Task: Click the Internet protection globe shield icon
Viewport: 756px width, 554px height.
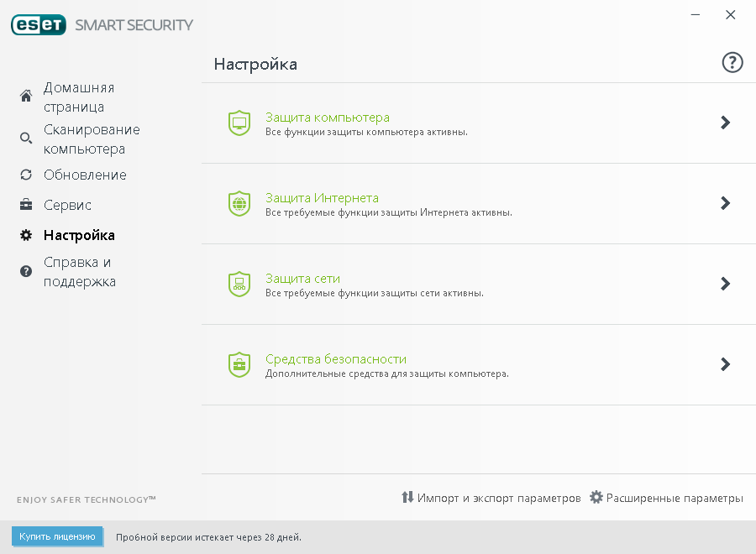Action: coord(239,203)
